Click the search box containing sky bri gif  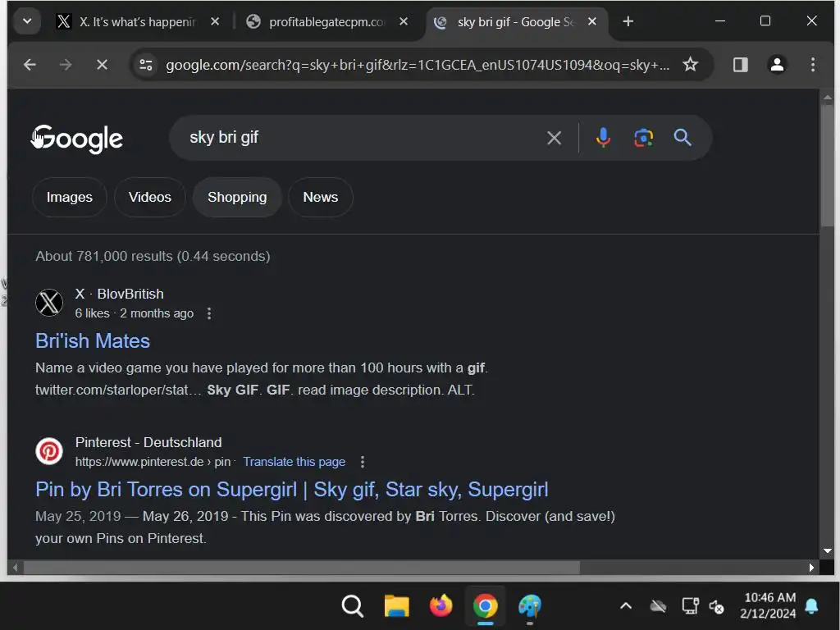pyautogui.click(x=354, y=138)
